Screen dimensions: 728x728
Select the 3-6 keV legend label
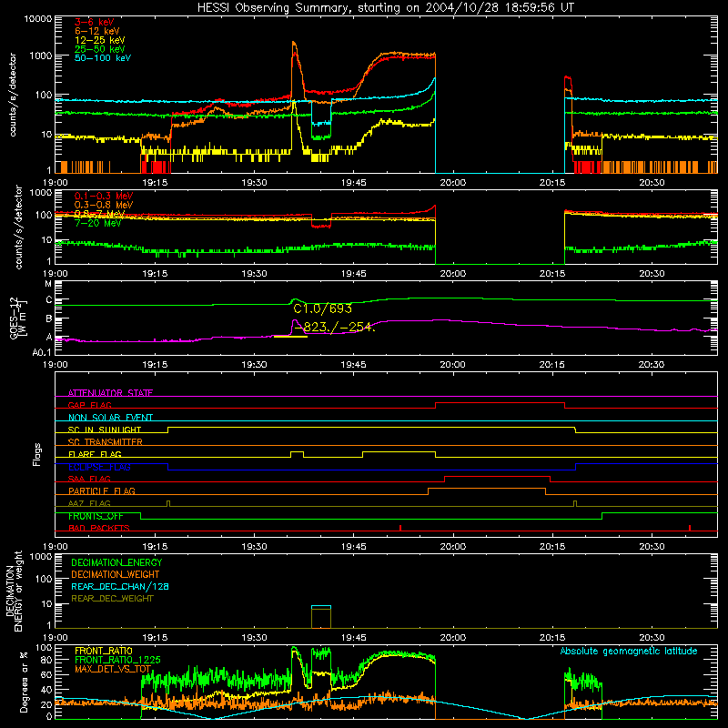coord(95,22)
